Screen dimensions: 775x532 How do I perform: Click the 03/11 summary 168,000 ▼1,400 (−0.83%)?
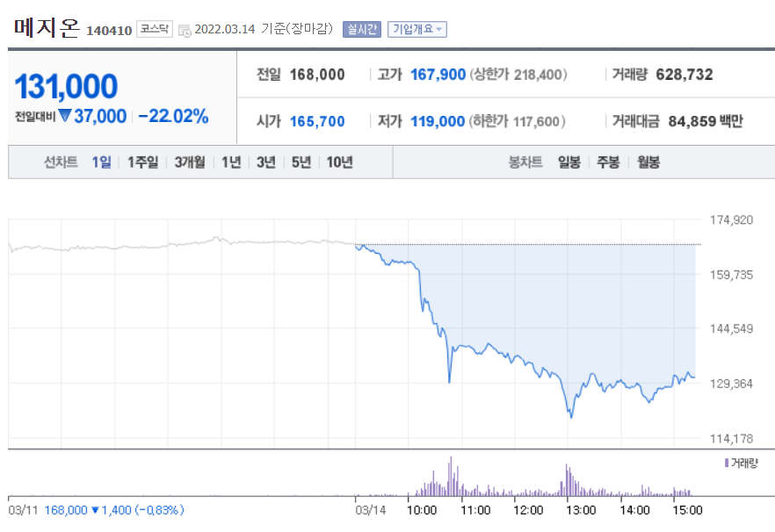point(114,510)
